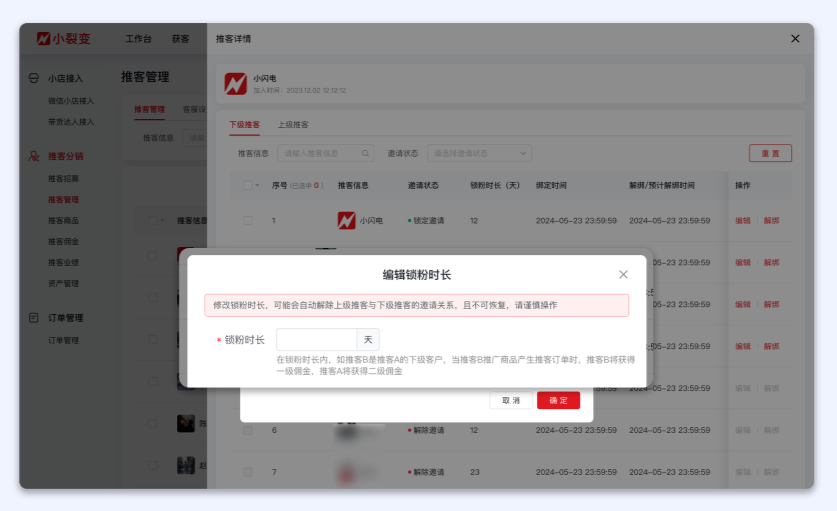
Task: Toggle background page header checkbox near 推客信息
Action: click(x=153, y=221)
